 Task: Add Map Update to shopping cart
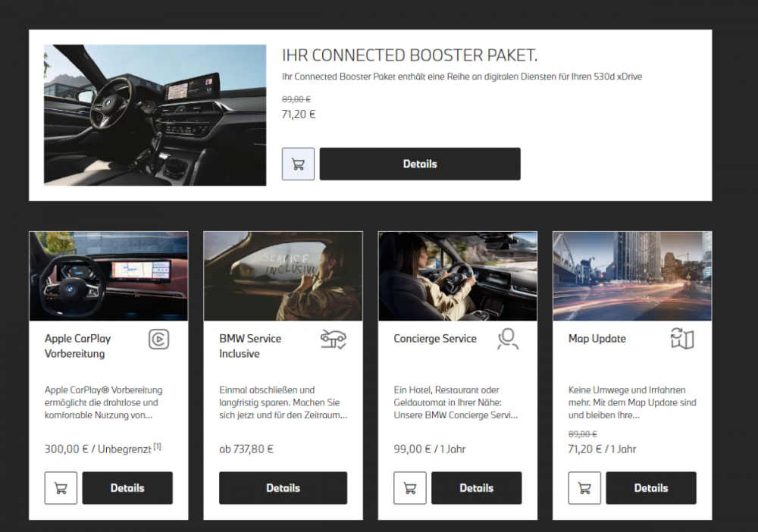[x=584, y=488]
